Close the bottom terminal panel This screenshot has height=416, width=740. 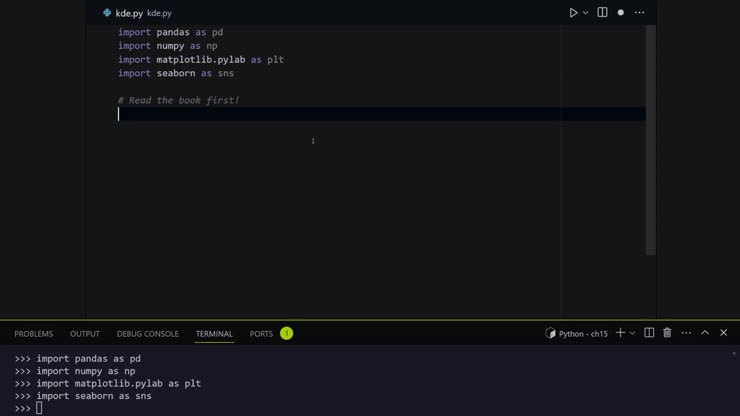click(x=723, y=333)
